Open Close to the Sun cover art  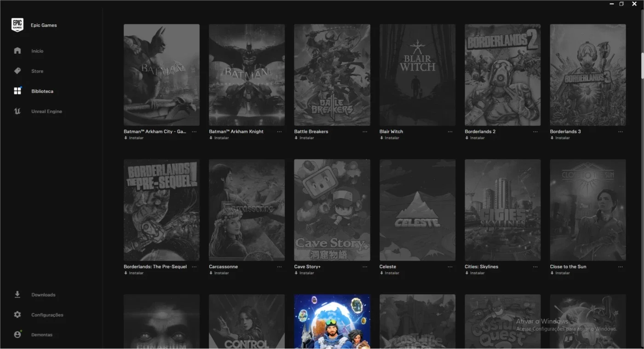coord(588,210)
